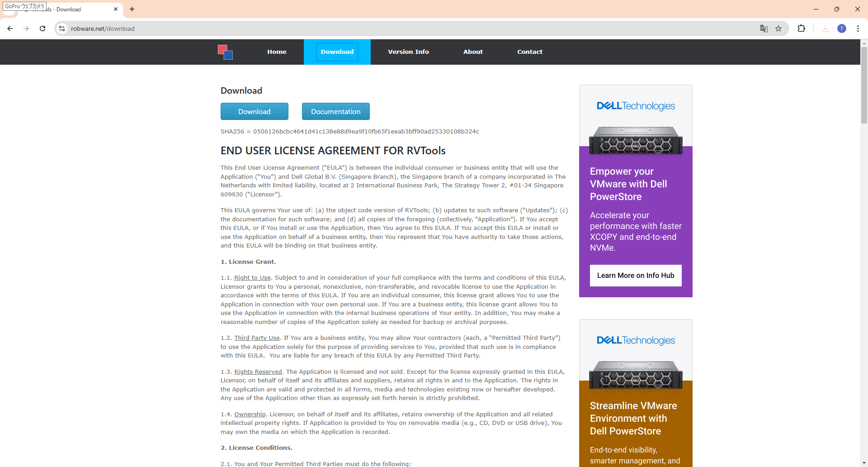868x467 pixels.
Task: Click the SHA256 checksum text
Action: click(x=350, y=132)
